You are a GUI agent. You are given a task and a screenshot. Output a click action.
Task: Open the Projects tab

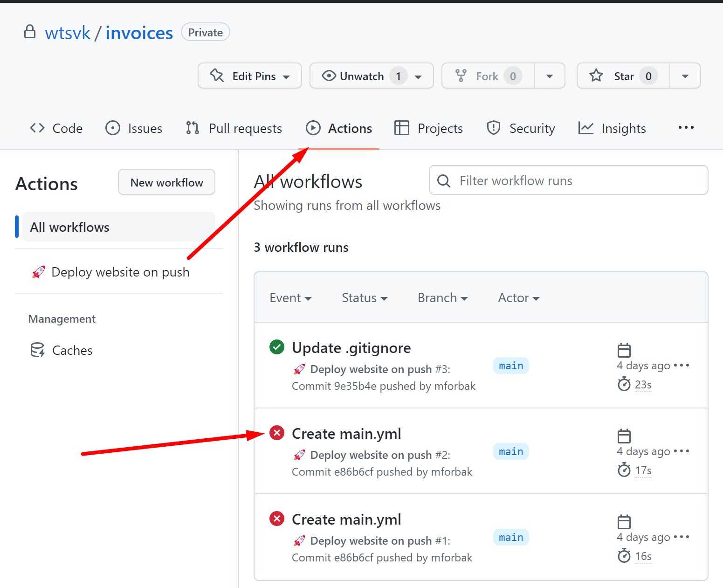(428, 128)
